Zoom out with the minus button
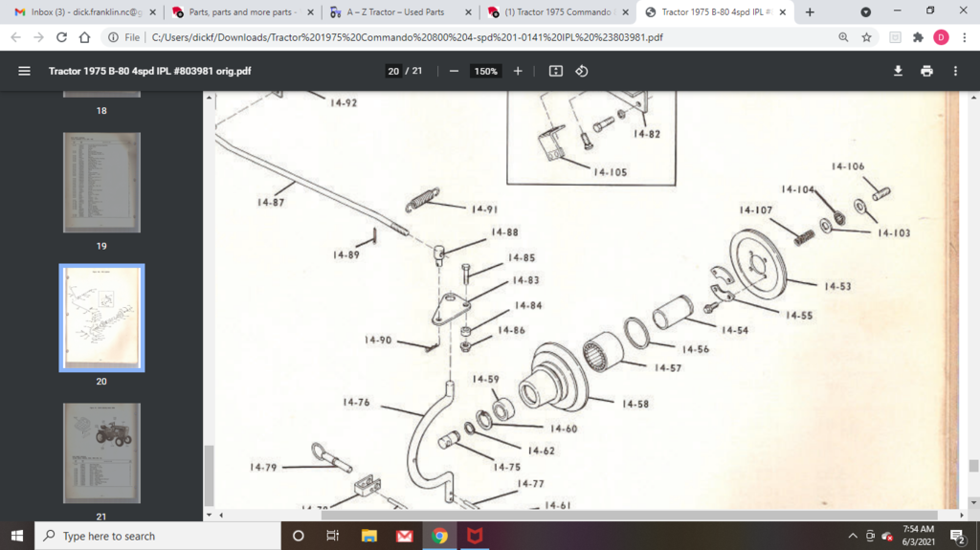The height and width of the screenshot is (550, 980). tap(455, 71)
